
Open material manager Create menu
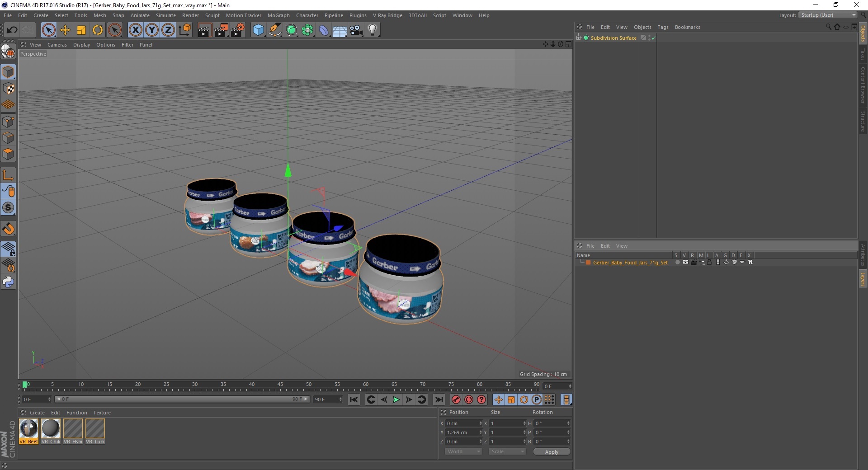pos(37,413)
